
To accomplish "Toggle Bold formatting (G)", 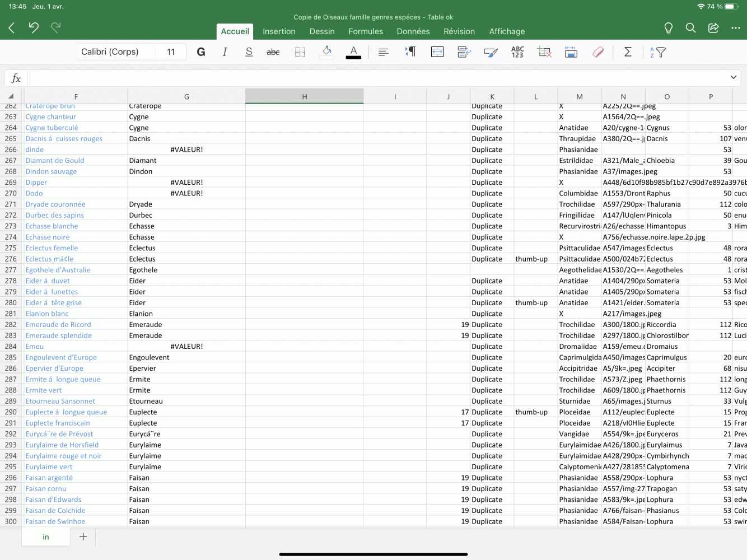I will click(201, 52).
